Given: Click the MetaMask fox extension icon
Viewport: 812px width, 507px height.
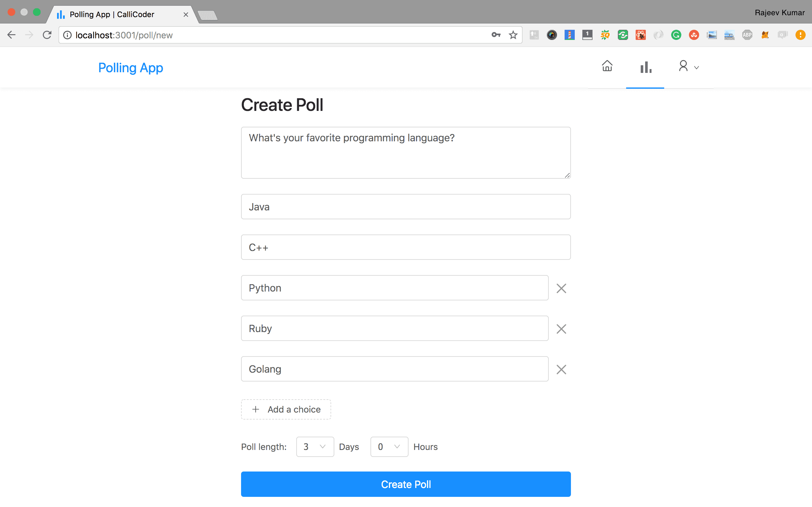Looking at the screenshot, I should 765,35.
